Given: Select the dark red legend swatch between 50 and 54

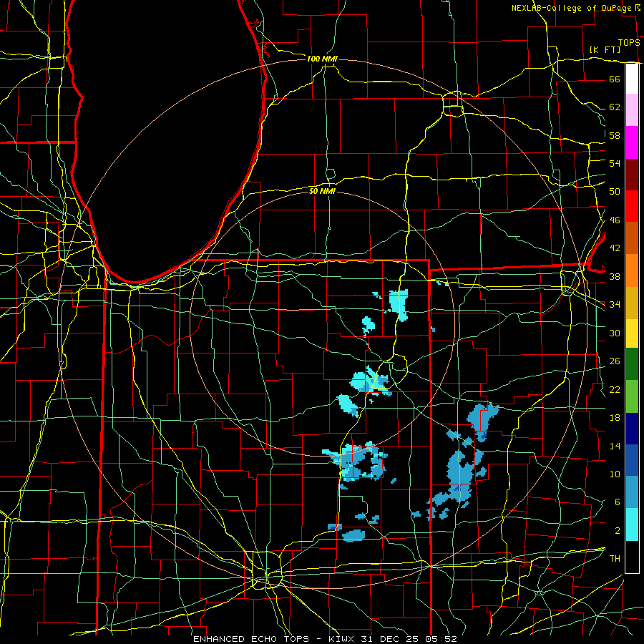Looking at the screenshot, I should (x=632, y=175).
